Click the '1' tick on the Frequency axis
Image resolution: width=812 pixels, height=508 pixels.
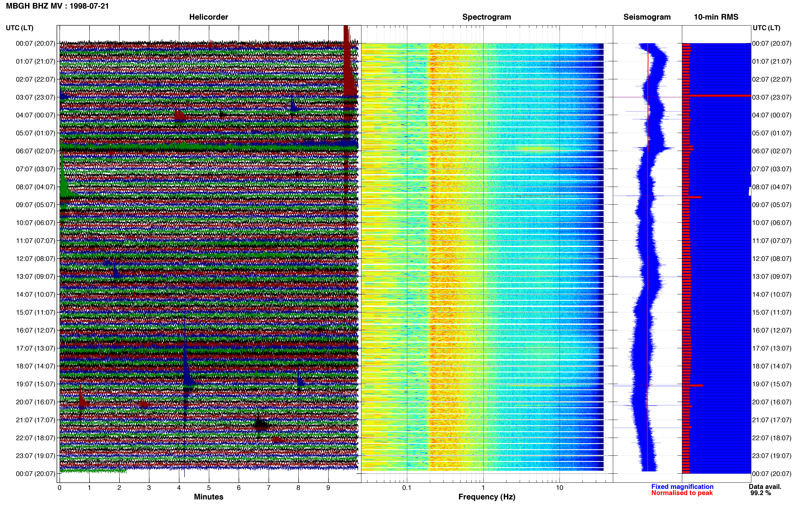coord(483,488)
